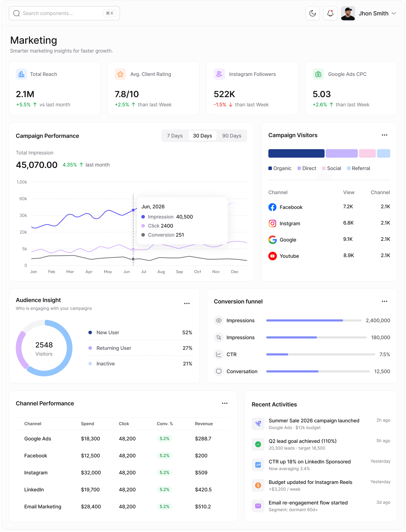
Task: Click the Social pink bar segment
Action: click(367, 154)
